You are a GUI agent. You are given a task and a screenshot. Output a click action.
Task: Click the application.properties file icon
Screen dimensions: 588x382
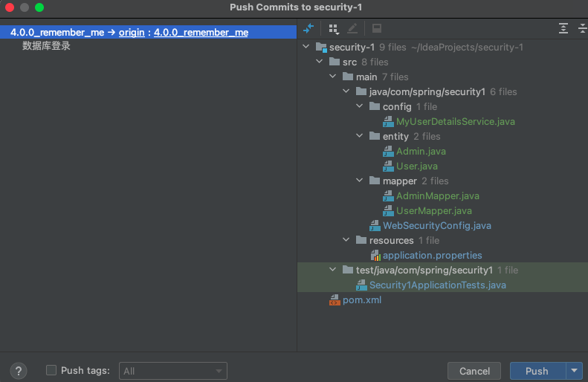coord(375,256)
